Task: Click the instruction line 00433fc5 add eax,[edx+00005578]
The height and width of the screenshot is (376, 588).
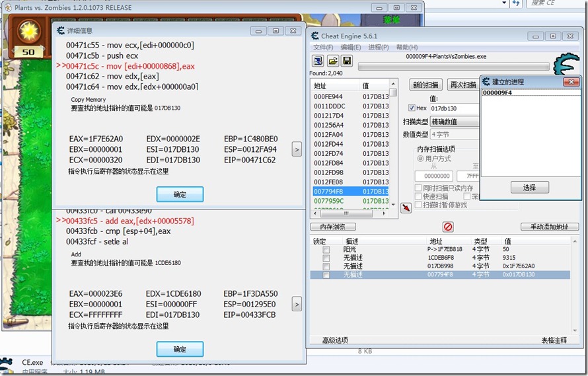Action: tap(129, 221)
